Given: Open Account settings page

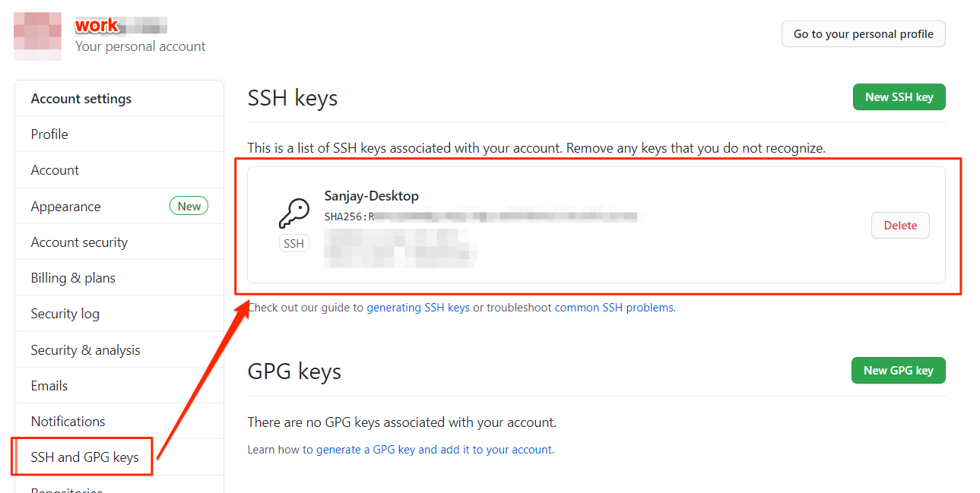Looking at the screenshot, I should pyautogui.click(x=55, y=170).
